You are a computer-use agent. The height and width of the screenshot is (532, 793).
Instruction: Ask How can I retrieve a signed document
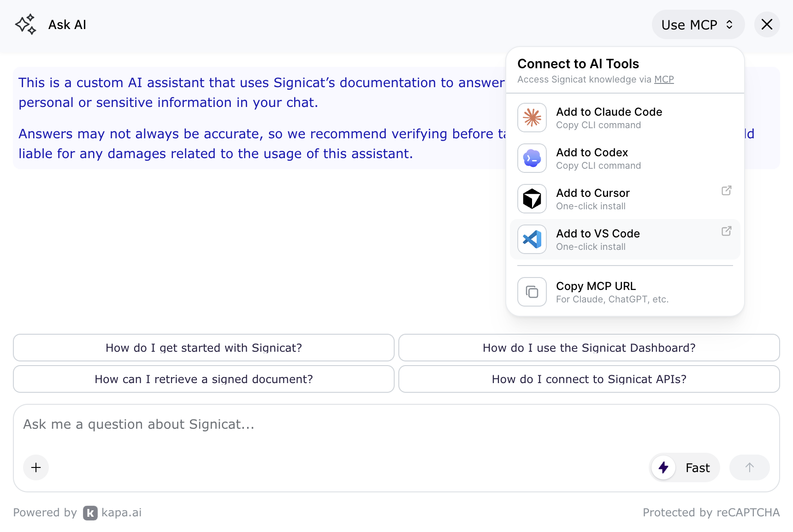[x=204, y=379]
